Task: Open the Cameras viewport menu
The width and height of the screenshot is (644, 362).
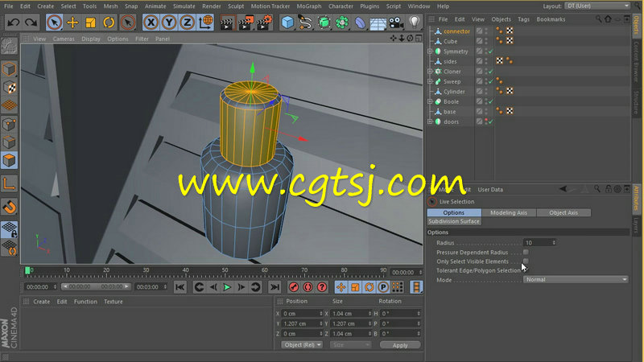Action: coord(64,39)
